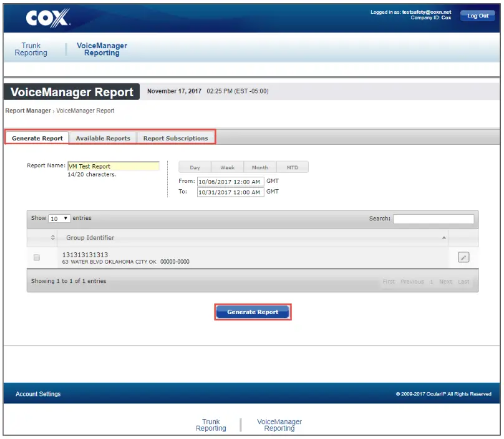Click the Log Out button
504x439 pixels.
point(477,16)
